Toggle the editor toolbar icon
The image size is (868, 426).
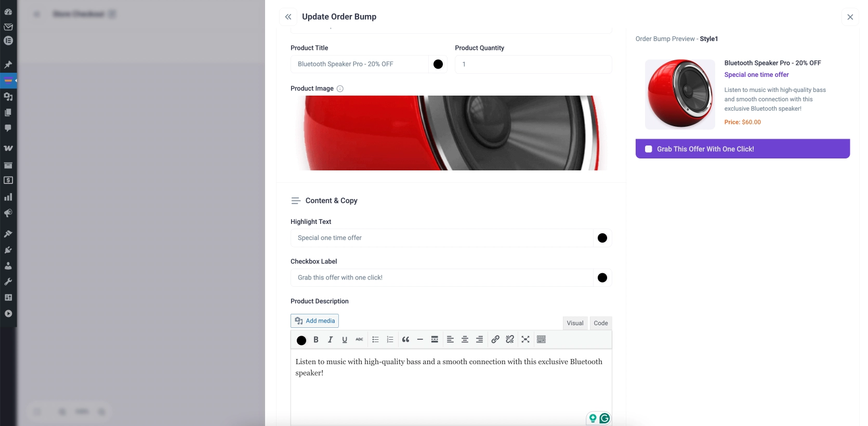pos(541,339)
